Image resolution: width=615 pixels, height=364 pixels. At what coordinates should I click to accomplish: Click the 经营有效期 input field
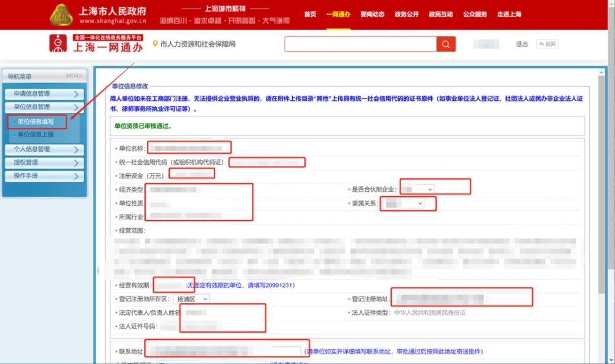[174, 285]
